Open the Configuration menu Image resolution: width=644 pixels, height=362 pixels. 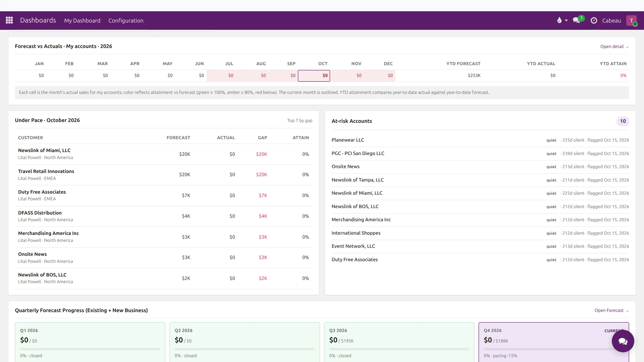click(126, 20)
